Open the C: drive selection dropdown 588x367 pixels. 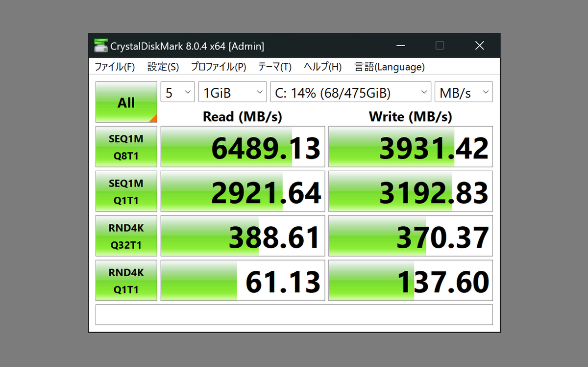351,92
